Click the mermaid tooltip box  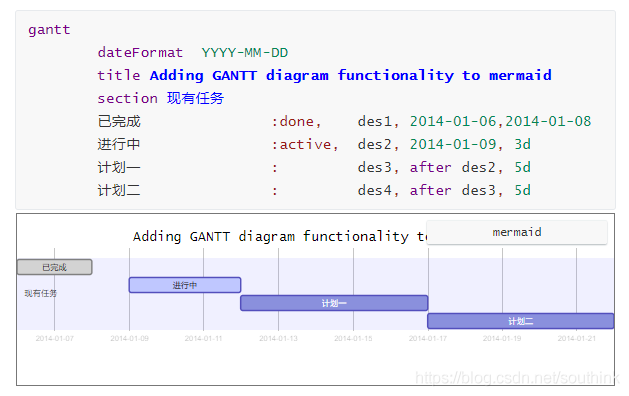click(517, 232)
